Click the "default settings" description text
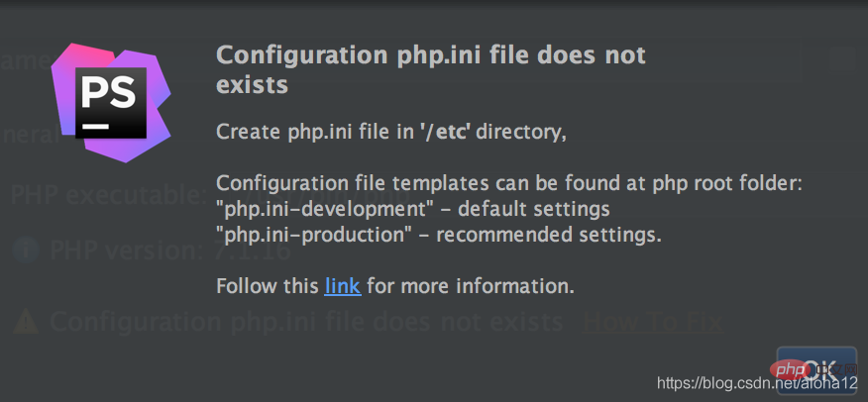Image resolution: width=868 pixels, height=402 pixels. click(534, 210)
